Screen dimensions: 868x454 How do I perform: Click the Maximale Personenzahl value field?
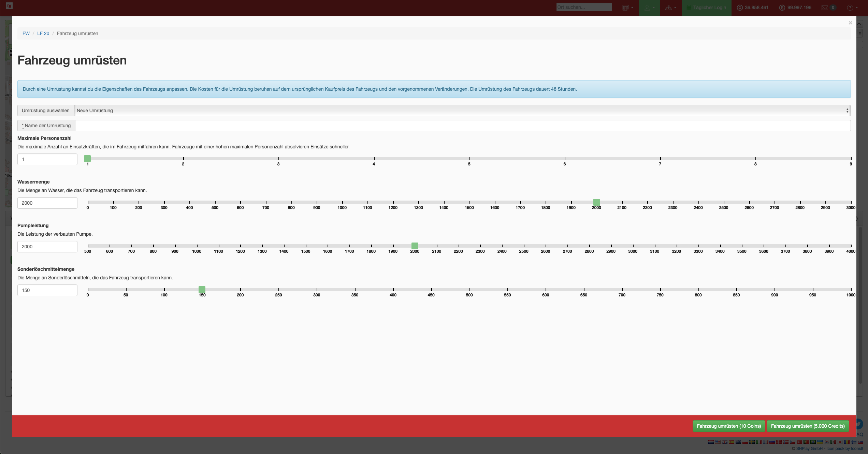47,159
